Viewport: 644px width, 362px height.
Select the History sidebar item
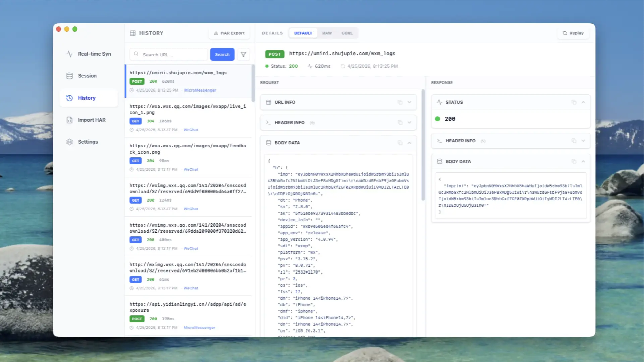click(x=89, y=98)
